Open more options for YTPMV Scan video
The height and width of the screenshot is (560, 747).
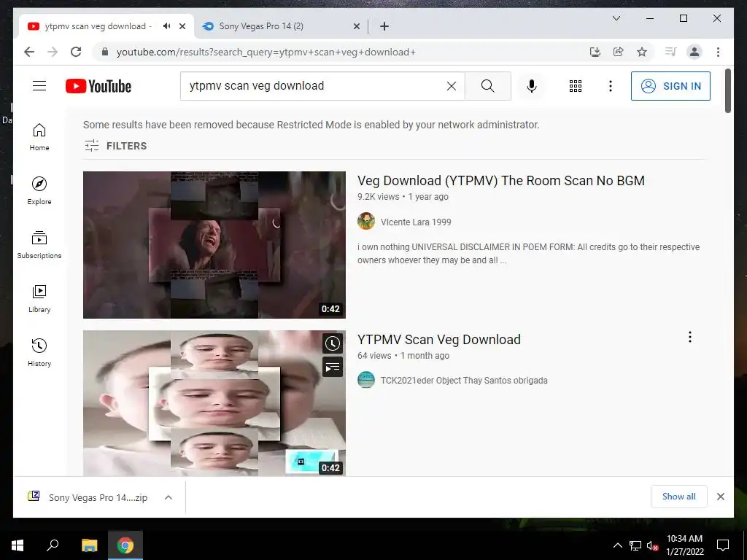[x=690, y=337]
